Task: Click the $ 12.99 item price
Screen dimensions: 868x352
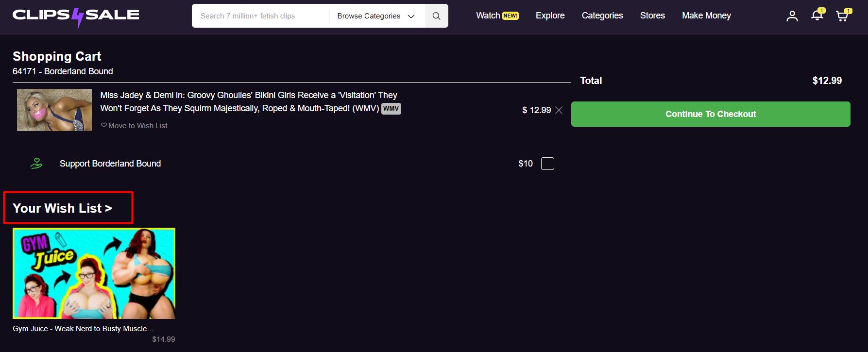Action: click(x=536, y=110)
